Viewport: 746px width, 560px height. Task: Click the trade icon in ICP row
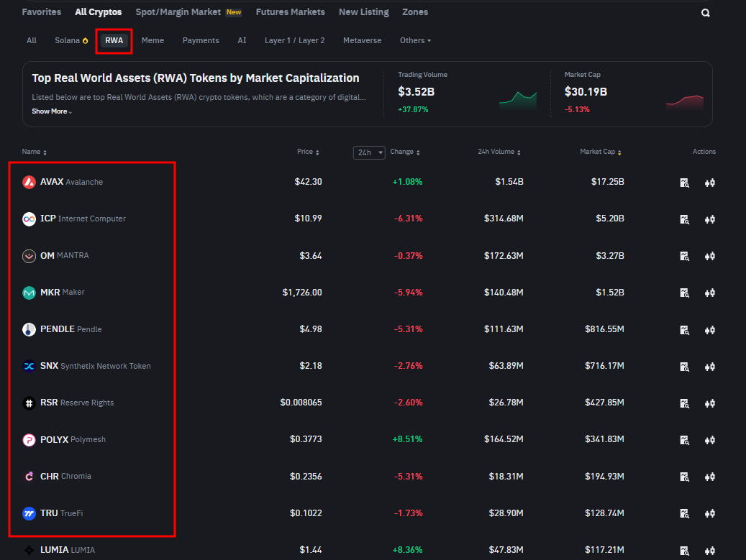click(x=710, y=219)
